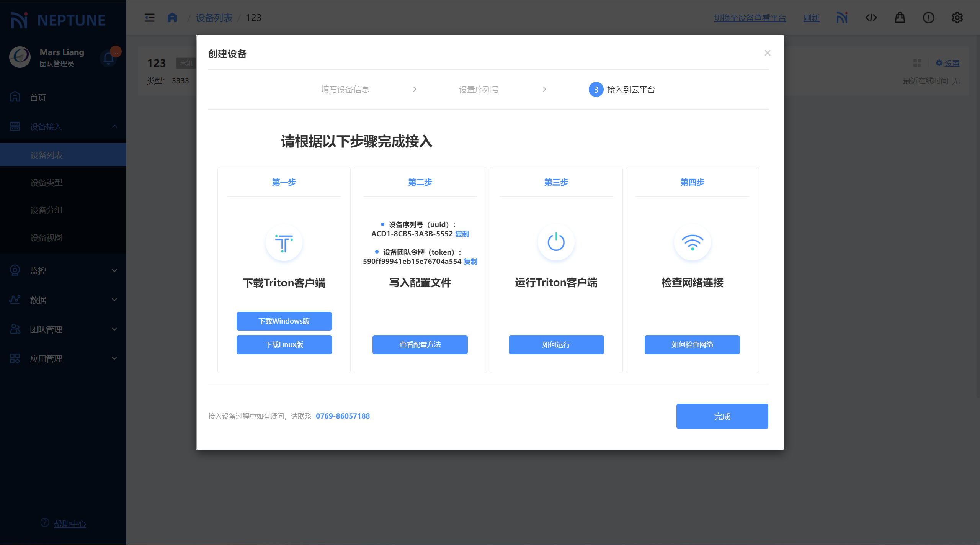Open the code brackets icon in header

click(871, 18)
